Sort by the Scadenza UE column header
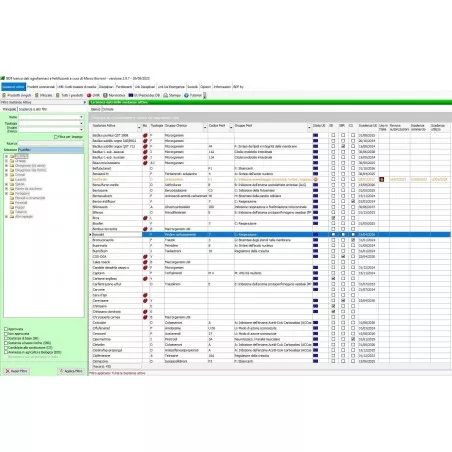Viewport: 452px width, 452px height. pyautogui.click(x=368, y=126)
